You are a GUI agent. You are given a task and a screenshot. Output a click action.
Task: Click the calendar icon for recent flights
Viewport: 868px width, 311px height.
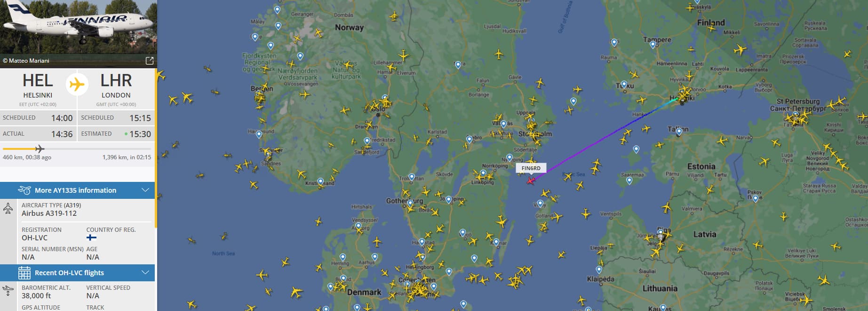click(24, 273)
